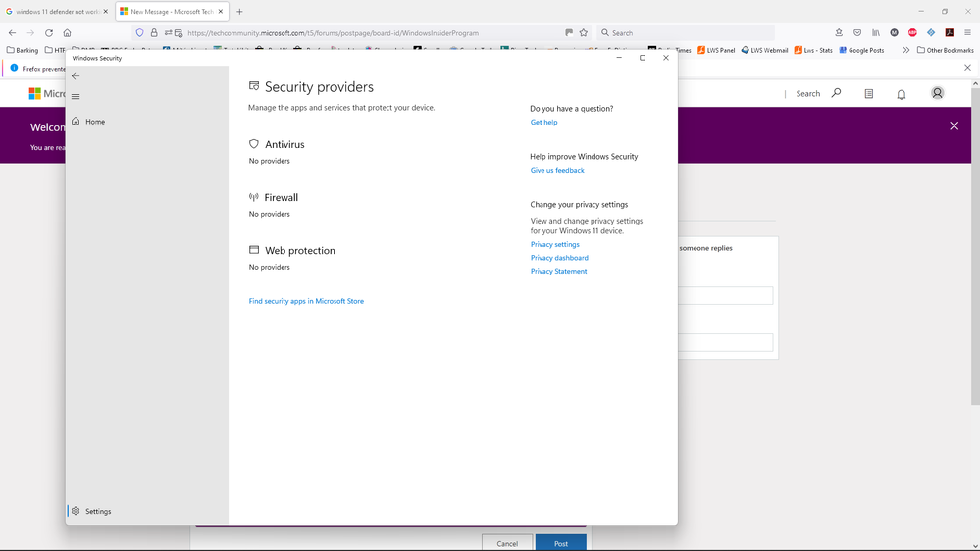Click the Adobe Acrobat extension icon
The height and width of the screenshot is (551, 980).
point(950,33)
